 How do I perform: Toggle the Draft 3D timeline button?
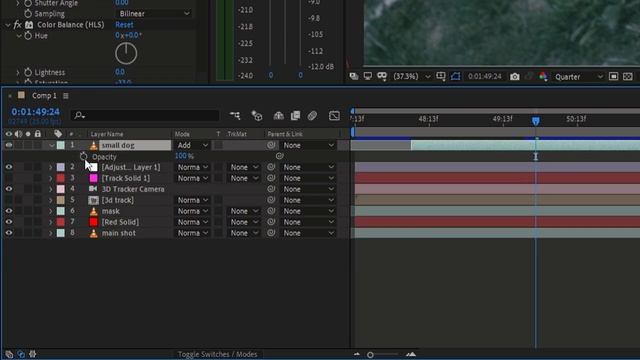click(257, 116)
